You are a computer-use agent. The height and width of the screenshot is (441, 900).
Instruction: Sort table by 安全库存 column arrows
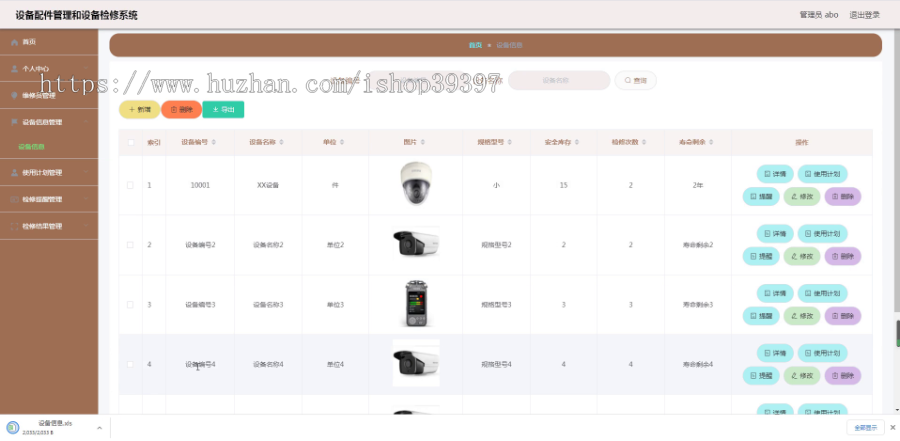(577, 142)
